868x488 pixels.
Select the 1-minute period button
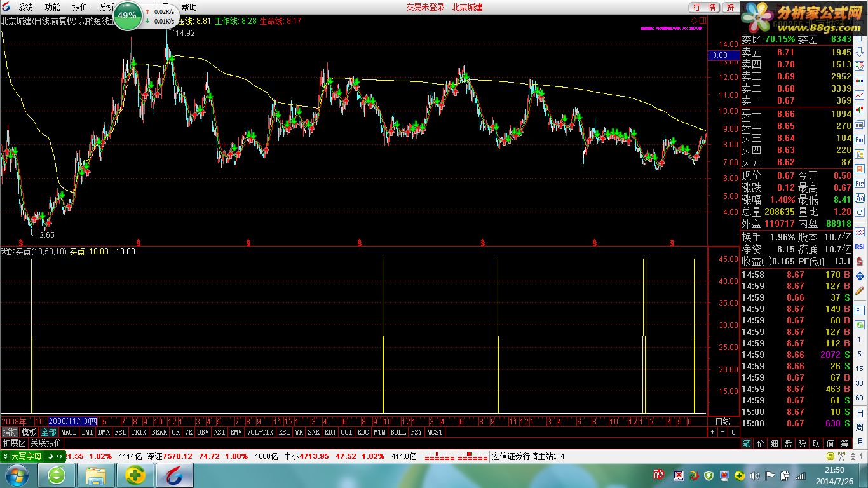860,339
